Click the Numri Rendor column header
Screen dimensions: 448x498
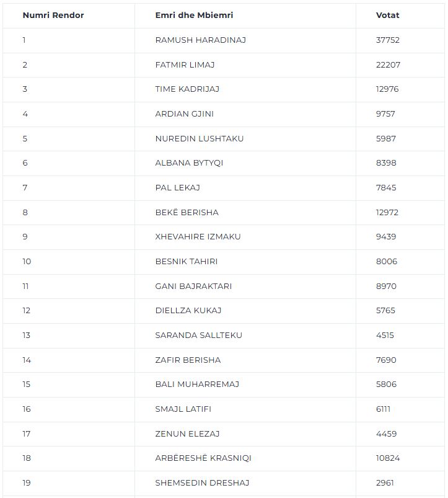(53, 16)
